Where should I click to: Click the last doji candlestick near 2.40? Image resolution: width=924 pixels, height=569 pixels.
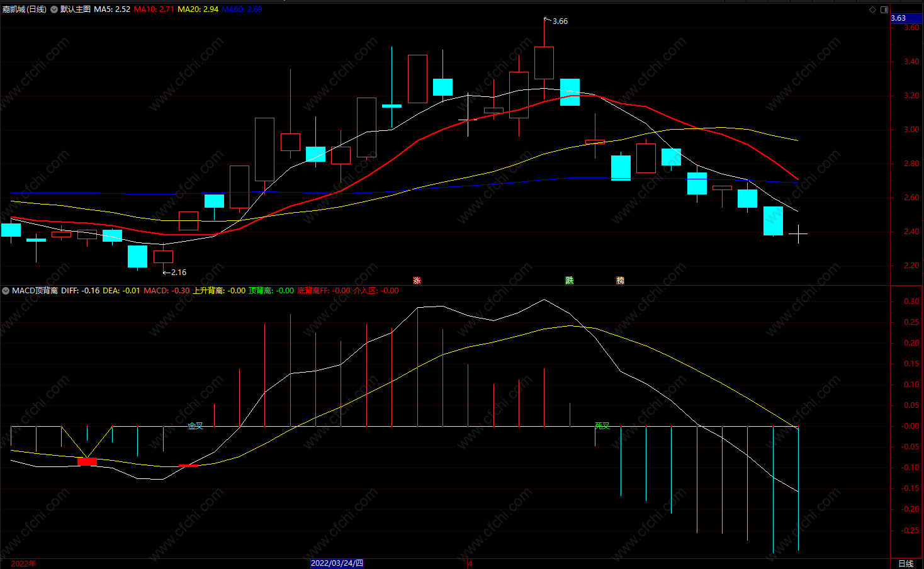798,234
